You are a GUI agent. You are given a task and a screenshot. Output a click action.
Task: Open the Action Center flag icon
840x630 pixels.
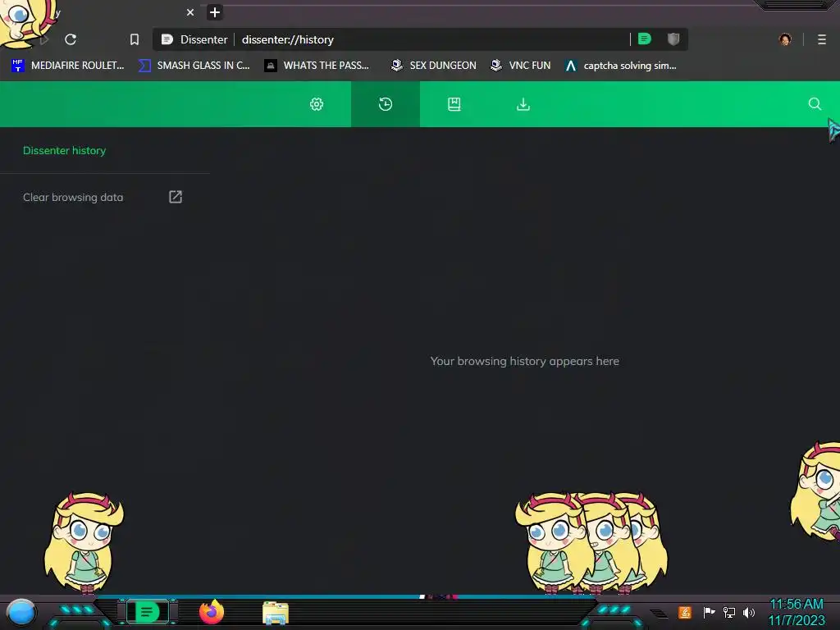coord(709,612)
